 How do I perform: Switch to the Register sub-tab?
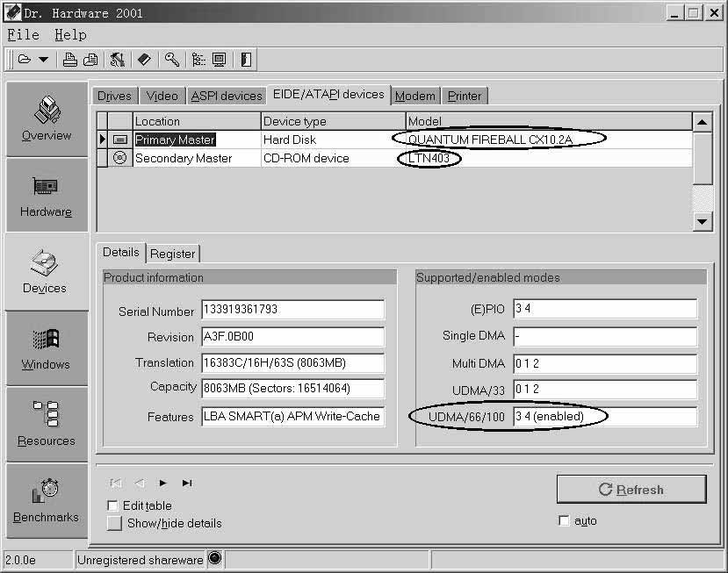click(x=173, y=254)
